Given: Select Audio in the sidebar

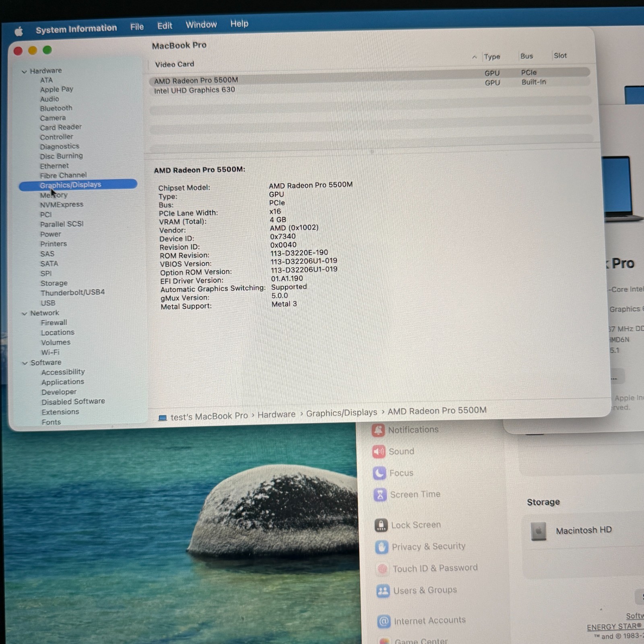Looking at the screenshot, I should click(50, 99).
